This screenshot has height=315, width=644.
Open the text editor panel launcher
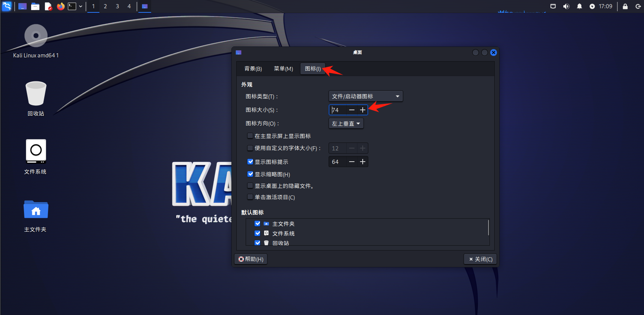pyautogui.click(x=48, y=6)
